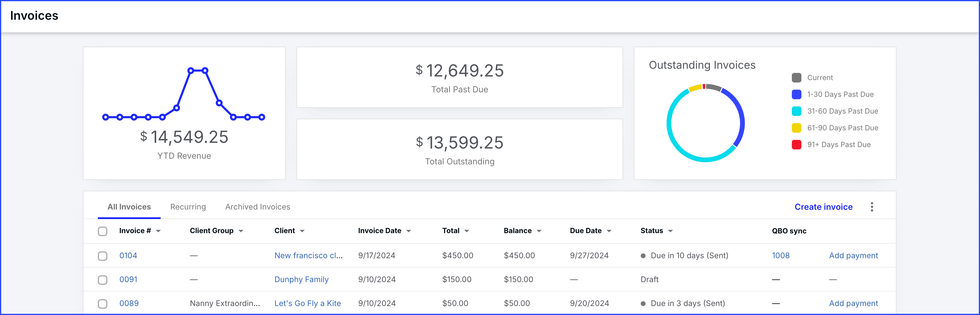
Task: Click the gray Current legend icon
Action: pyautogui.click(x=796, y=77)
